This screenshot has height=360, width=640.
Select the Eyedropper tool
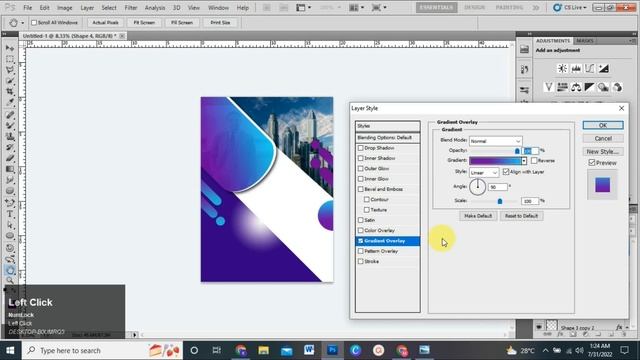[10, 102]
